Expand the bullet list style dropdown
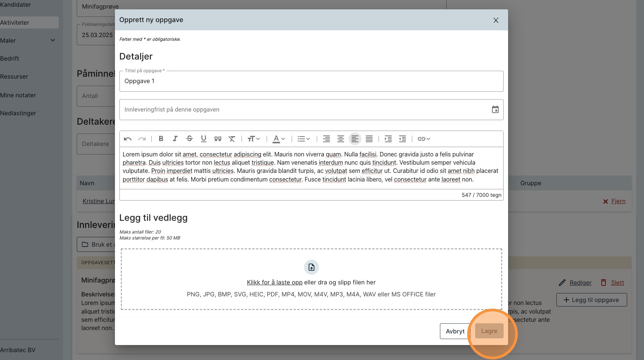Image resolution: width=644 pixels, height=360 pixels. 304,139
